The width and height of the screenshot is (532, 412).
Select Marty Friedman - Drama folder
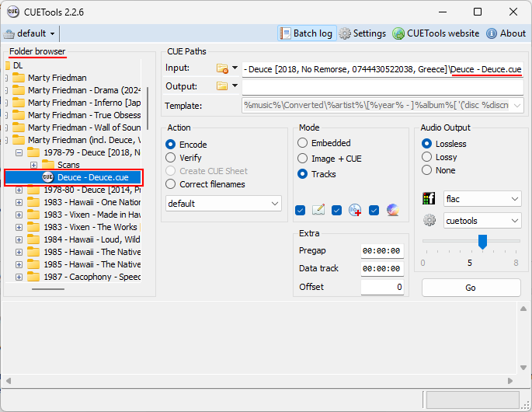[x=84, y=90]
